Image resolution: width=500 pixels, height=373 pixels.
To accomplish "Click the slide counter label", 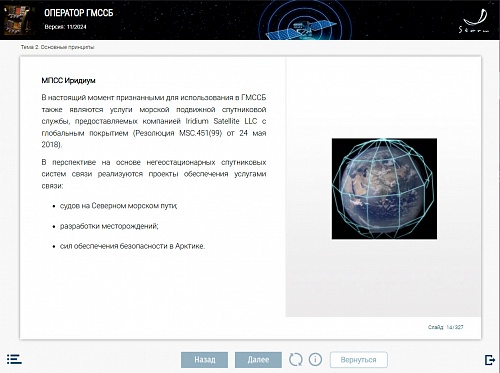I will 446,327.
